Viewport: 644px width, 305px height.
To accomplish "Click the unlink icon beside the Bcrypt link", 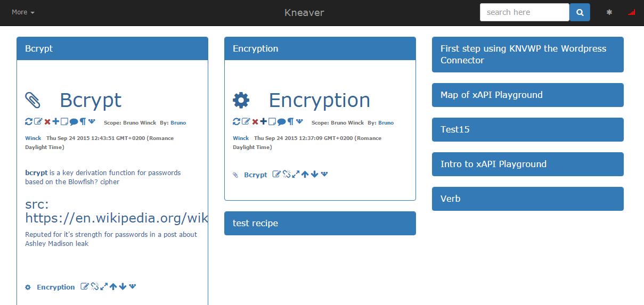I will tap(287, 174).
